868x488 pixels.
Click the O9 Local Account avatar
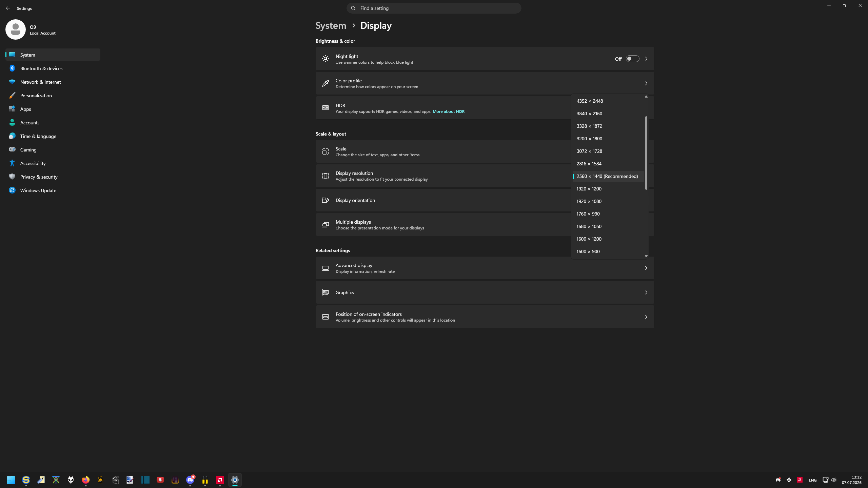coord(16,29)
